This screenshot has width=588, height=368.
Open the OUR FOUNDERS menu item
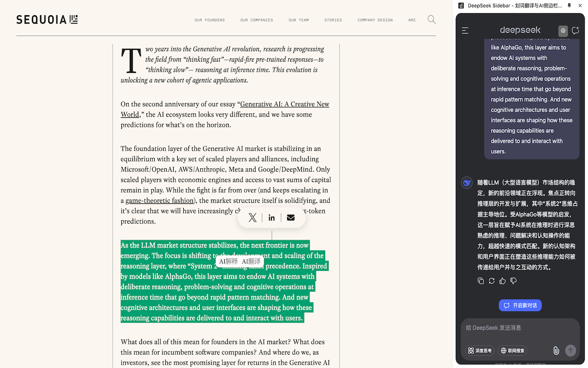click(209, 20)
